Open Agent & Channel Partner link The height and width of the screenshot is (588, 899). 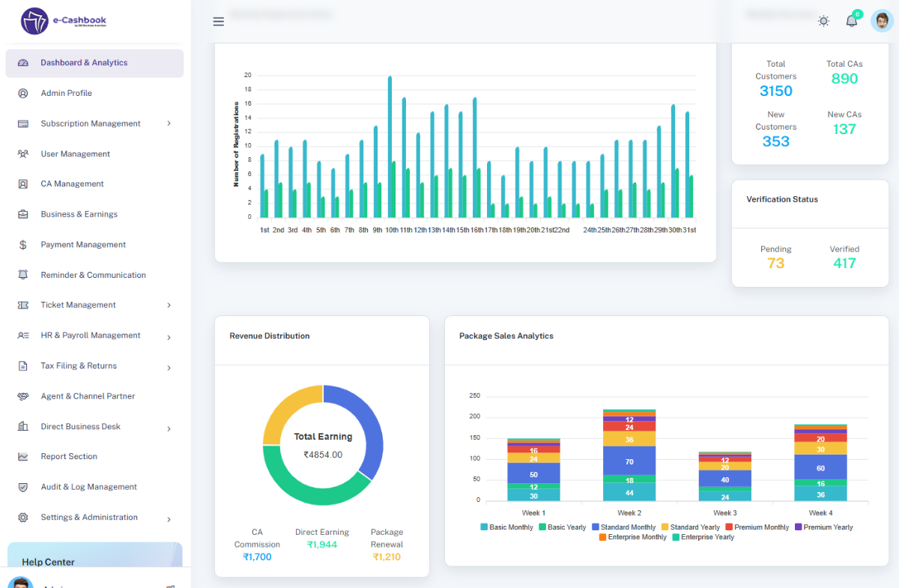click(x=88, y=396)
